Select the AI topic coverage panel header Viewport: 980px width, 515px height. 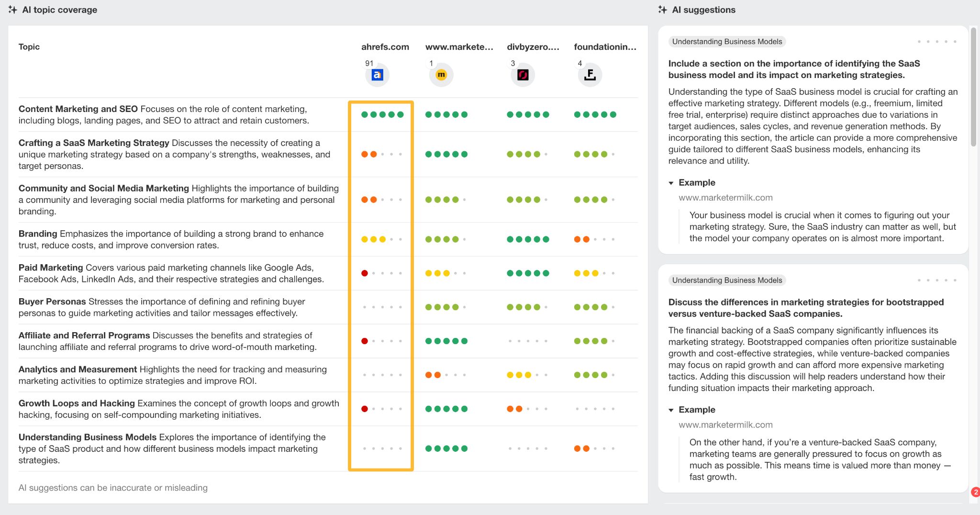(x=58, y=9)
